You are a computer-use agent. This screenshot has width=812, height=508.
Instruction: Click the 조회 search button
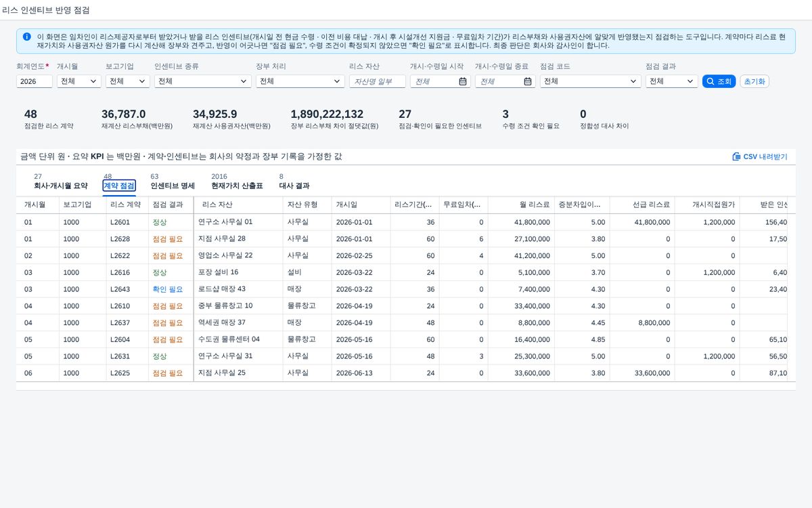pos(719,81)
